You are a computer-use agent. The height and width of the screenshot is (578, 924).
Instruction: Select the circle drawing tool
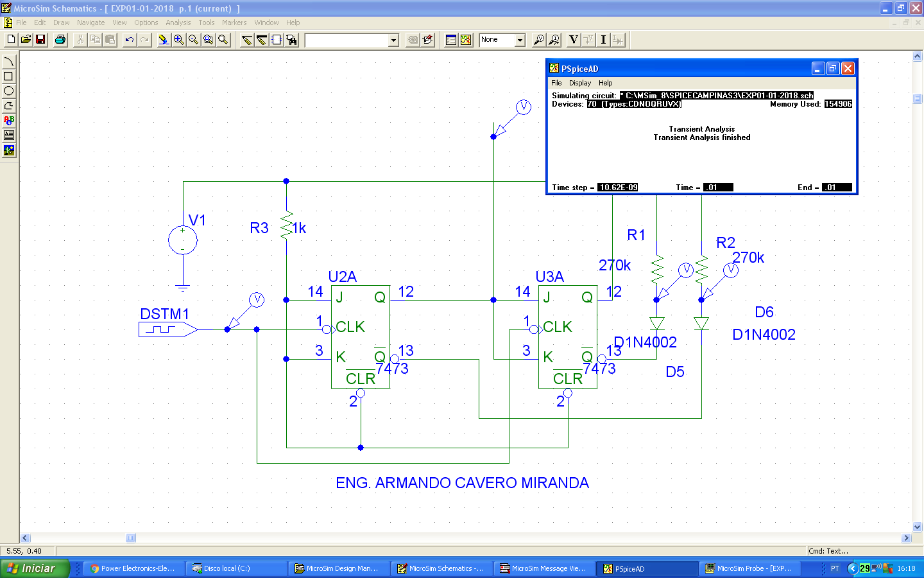pos(8,90)
